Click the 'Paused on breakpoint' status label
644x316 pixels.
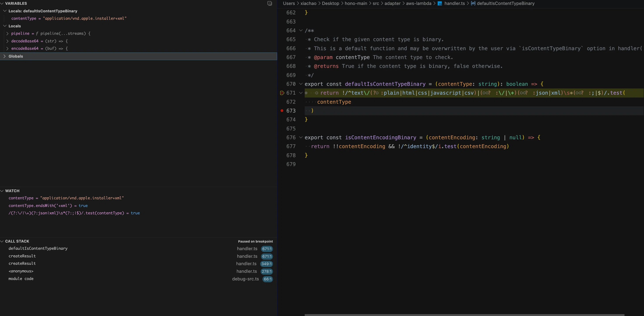pos(255,241)
